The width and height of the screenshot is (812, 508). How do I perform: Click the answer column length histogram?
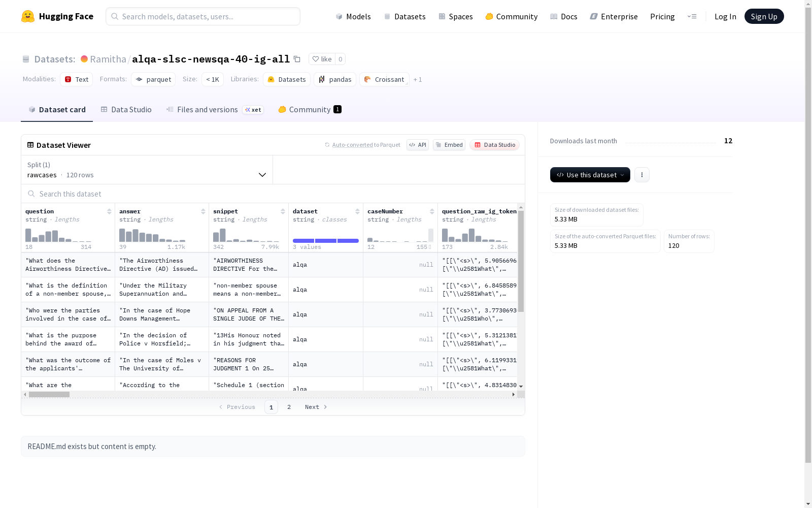(x=152, y=235)
